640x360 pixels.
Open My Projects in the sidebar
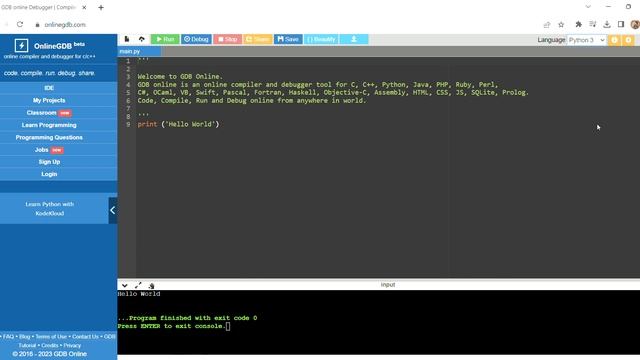[x=49, y=100]
